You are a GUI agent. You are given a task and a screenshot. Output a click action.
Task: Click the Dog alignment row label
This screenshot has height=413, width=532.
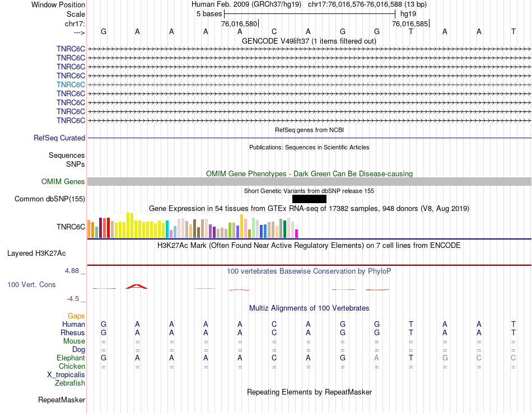[78, 350]
